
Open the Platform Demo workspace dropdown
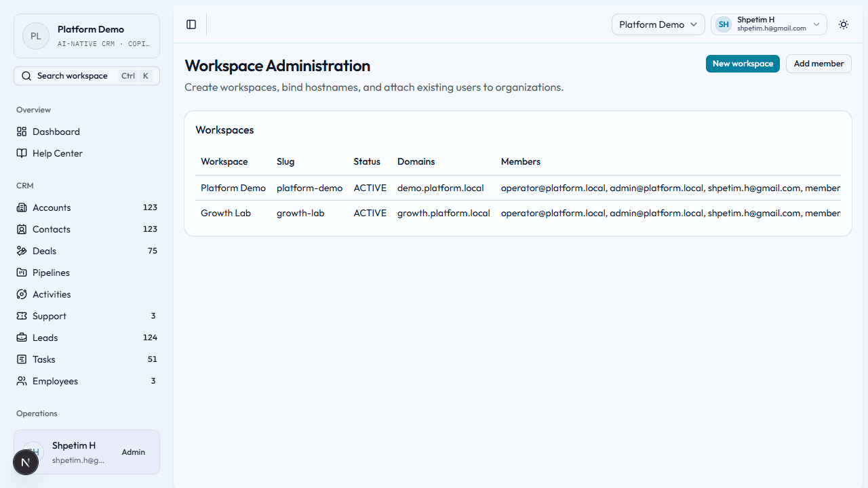[658, 24]
